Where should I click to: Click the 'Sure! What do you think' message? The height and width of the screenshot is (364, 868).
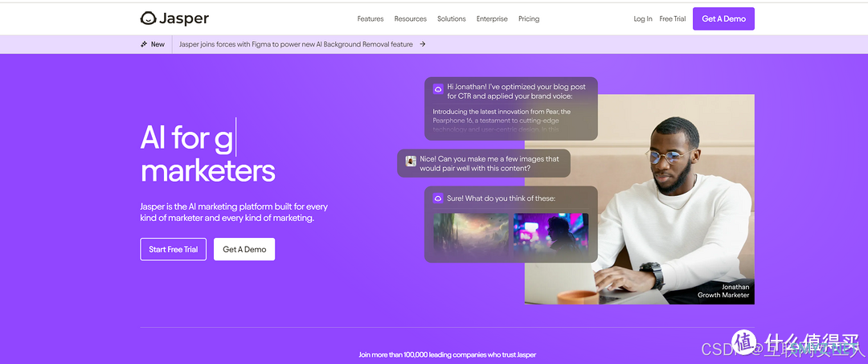click(501, 198)
